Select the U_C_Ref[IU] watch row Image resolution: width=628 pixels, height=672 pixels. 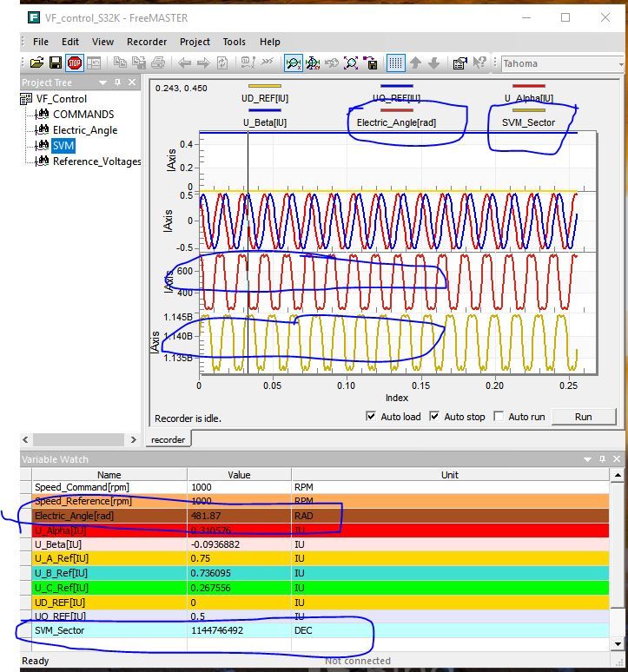[321, 588]
